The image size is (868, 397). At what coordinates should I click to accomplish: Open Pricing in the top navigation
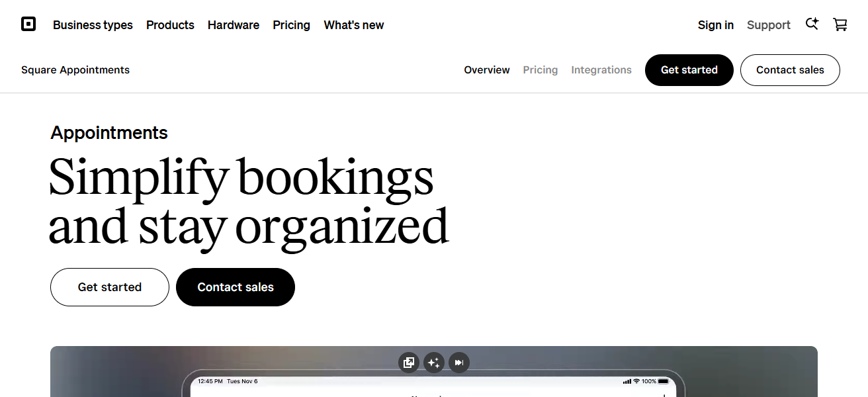(291, 25)
